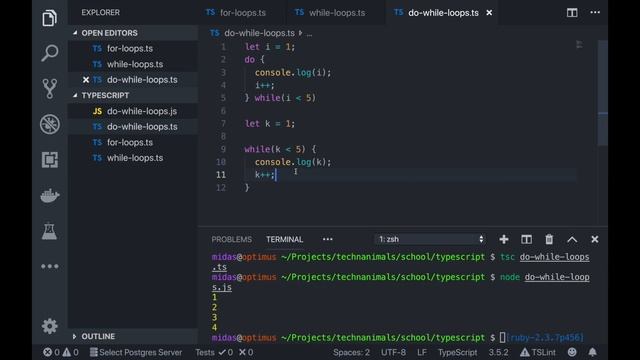640x360 pixels.
Task: Click the editor vertical scrollbar
Action: (602, 93)
